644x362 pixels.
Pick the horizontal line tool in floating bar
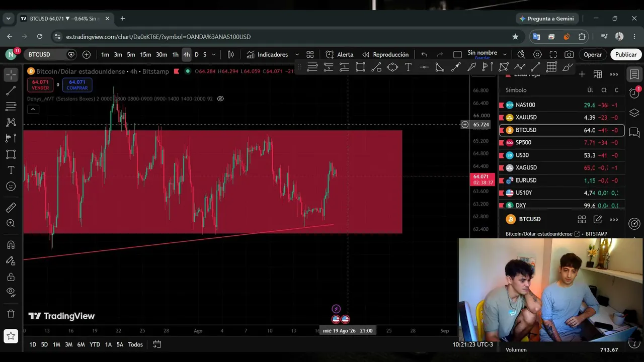424,67
